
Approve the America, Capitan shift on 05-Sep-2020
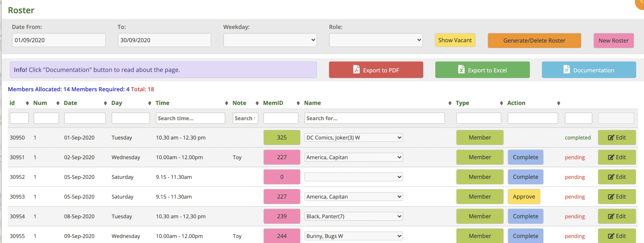tap(524, 197)
